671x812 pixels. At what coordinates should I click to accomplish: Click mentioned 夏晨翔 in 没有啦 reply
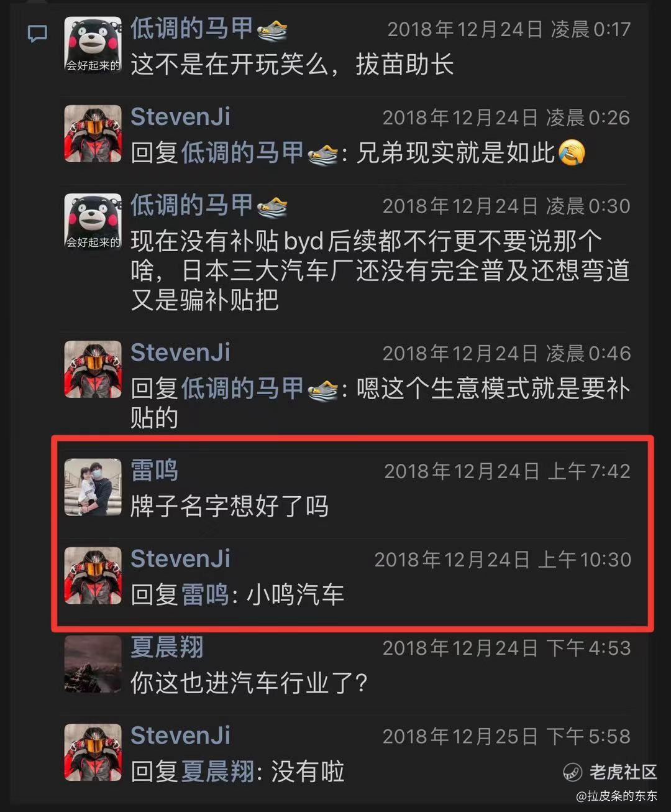(x=218, y=772)
